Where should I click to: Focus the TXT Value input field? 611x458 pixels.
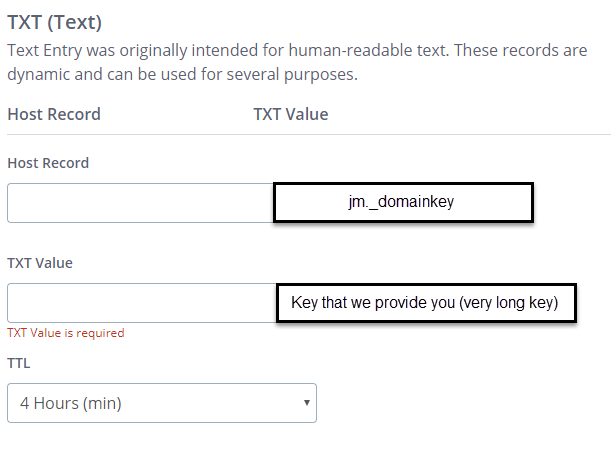(140, 303)
